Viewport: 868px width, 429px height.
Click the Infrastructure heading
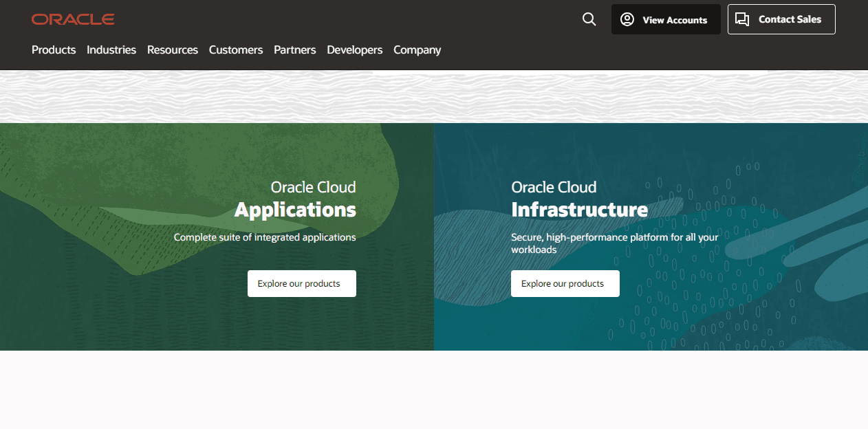(x=579, y=209)
